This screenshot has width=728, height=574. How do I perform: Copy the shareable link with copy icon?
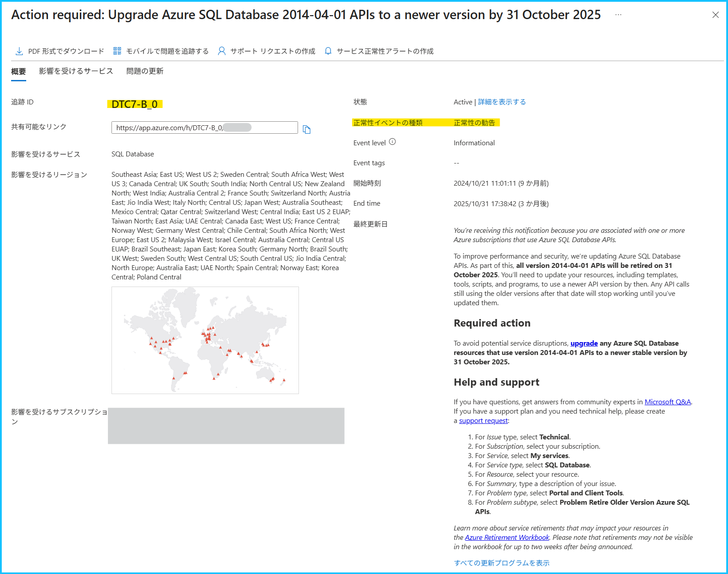306,129
